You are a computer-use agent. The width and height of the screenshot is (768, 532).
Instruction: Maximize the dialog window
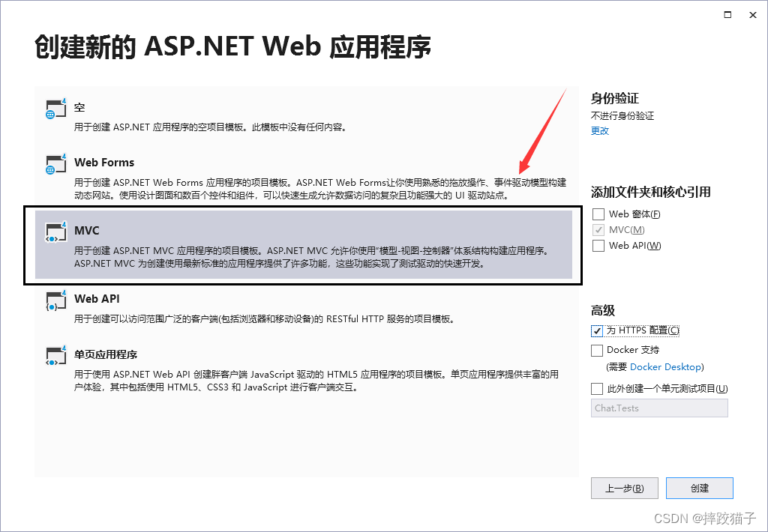pos(727,15)
